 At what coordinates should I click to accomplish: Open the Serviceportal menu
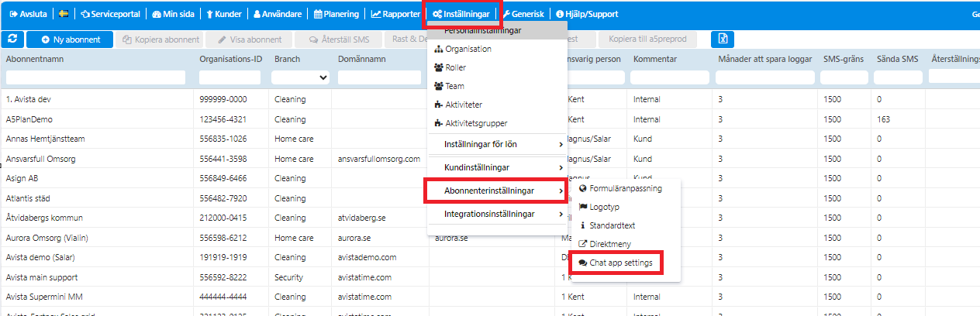tap(110, 14)
